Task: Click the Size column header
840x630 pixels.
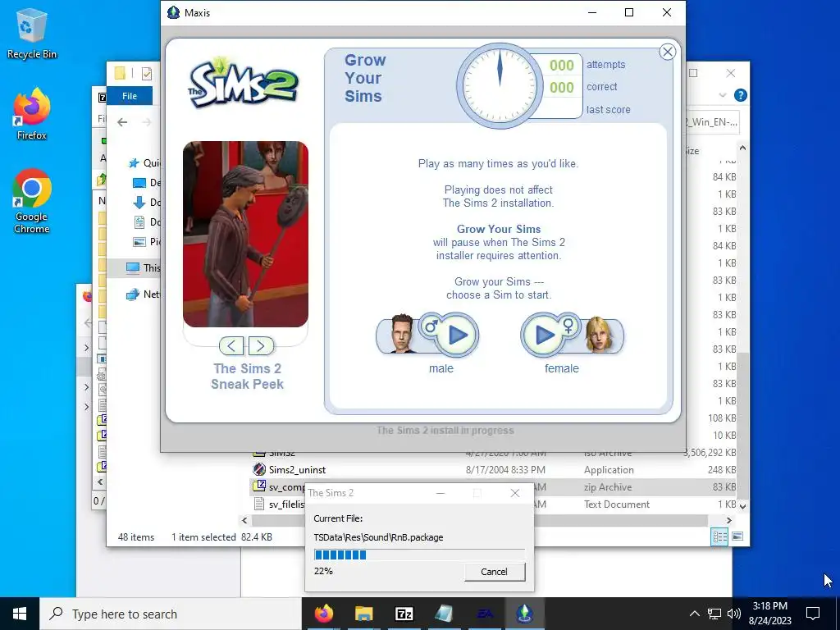Action: [x=692, y=151]
